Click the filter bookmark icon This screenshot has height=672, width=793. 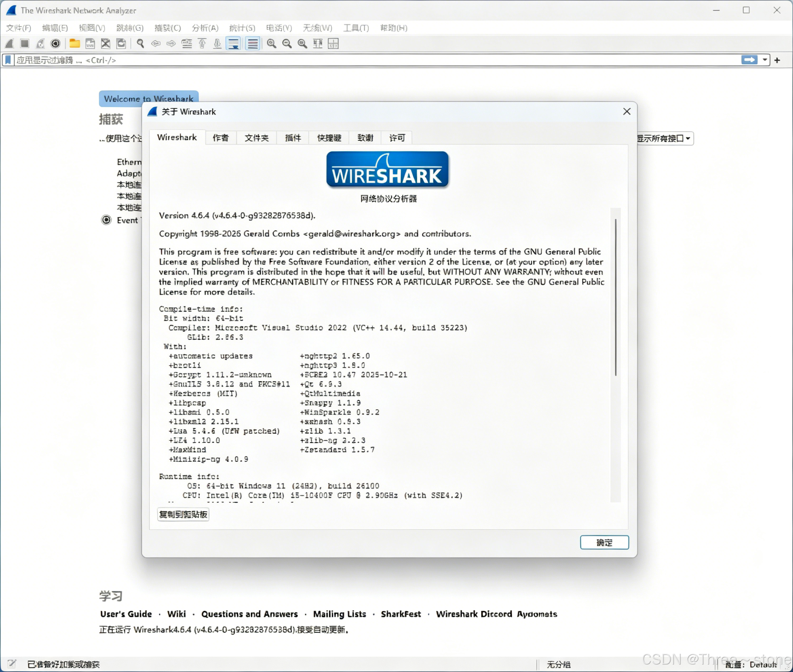[x=8, y=60]
